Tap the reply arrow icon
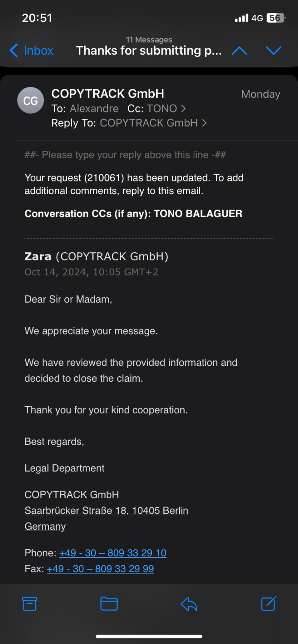Image resolution: width=298 pixels, height=644 pixels. (x=189, y=603)
